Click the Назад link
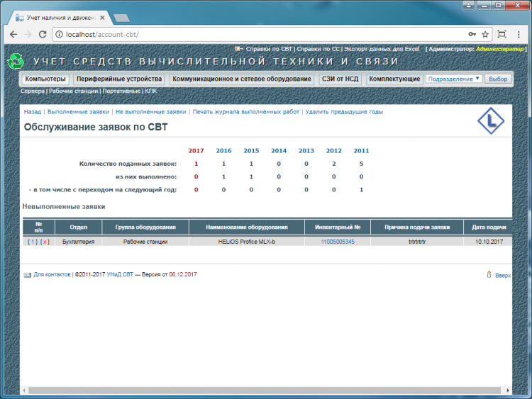The height and width of the screenshot is (399, 532). coord(32,112)
